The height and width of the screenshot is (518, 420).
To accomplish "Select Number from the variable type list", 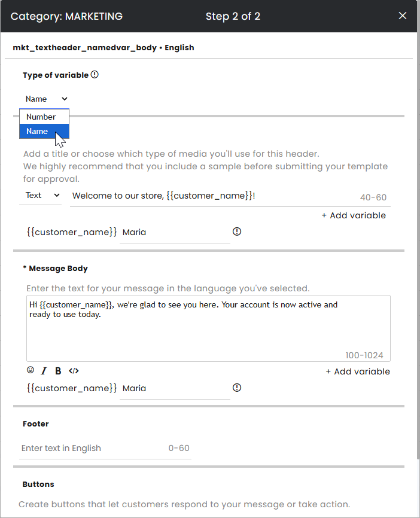I will pyautogui.click(x=44, y=117).
